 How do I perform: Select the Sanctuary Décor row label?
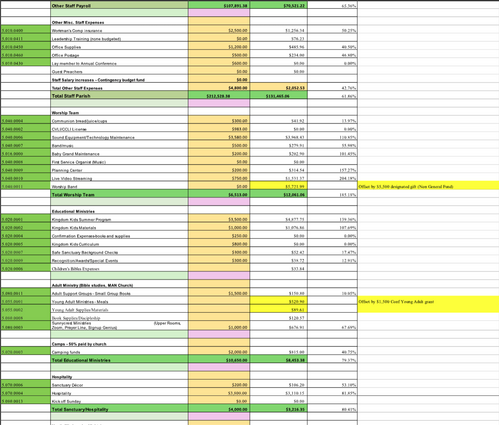119,384
